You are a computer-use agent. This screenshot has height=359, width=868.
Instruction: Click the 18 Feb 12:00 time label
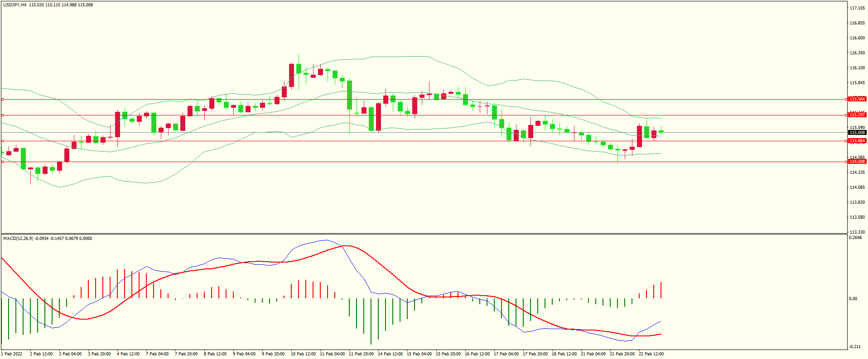point(564,354)
